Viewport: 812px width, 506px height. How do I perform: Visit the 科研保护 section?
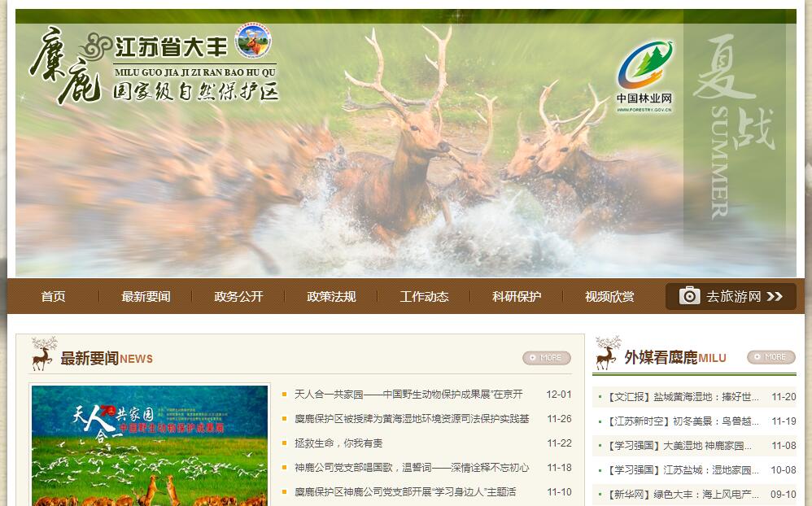(x=517, y=296)
